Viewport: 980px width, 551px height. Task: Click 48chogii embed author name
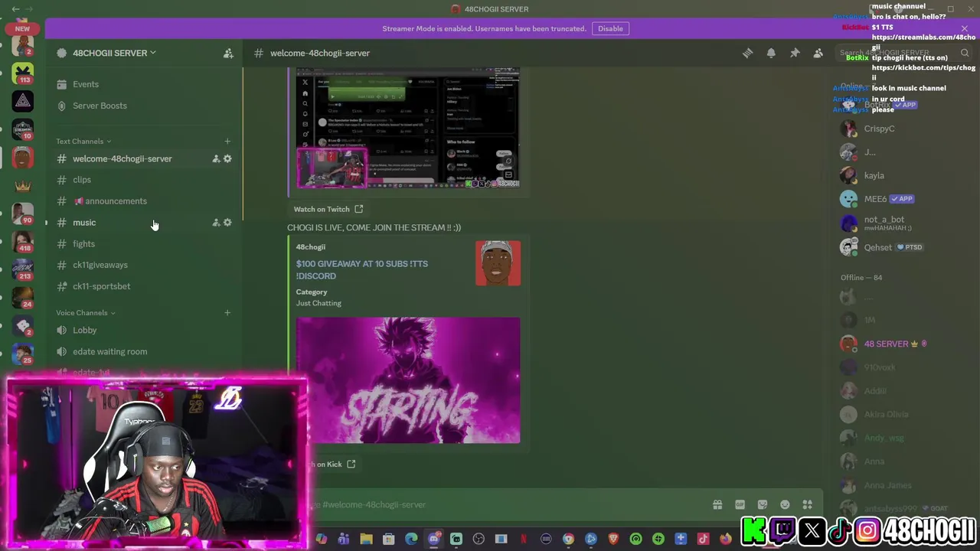(x=311, y=246)
